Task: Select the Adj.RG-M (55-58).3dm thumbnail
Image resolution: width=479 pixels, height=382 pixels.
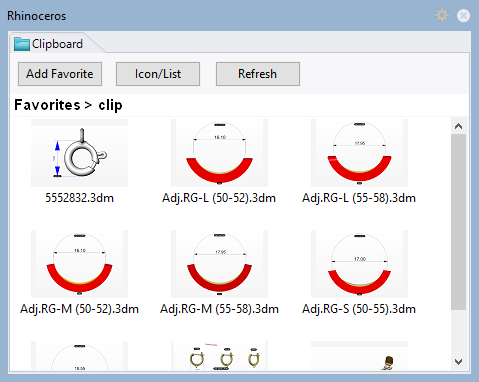Action: click(x=219, y=264)
